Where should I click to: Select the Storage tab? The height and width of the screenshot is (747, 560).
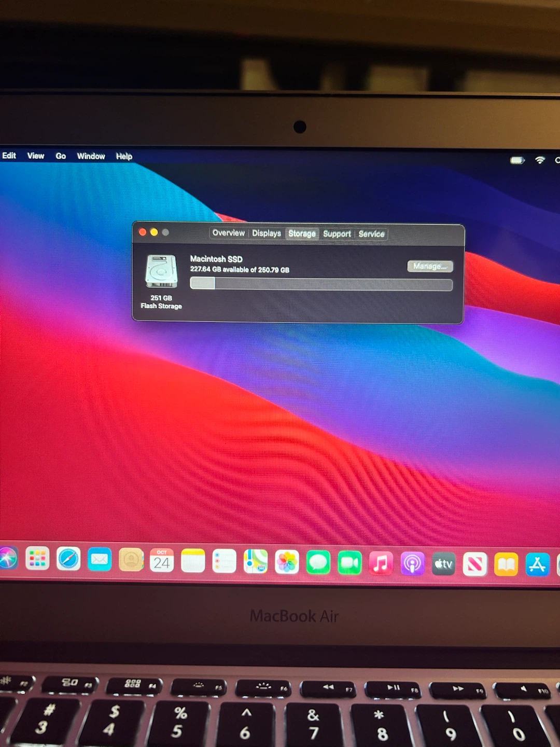click(302, 233)
